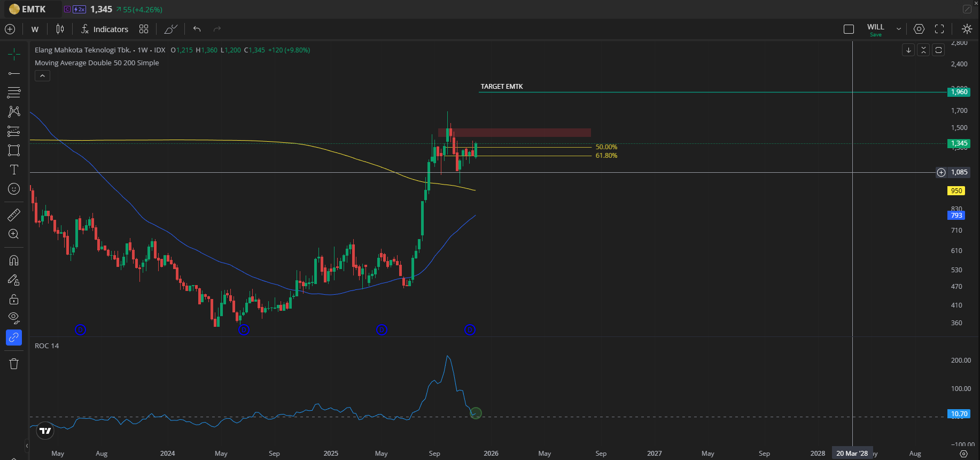Click the alert icon beside the grid icon

click(x=171, y=29)
